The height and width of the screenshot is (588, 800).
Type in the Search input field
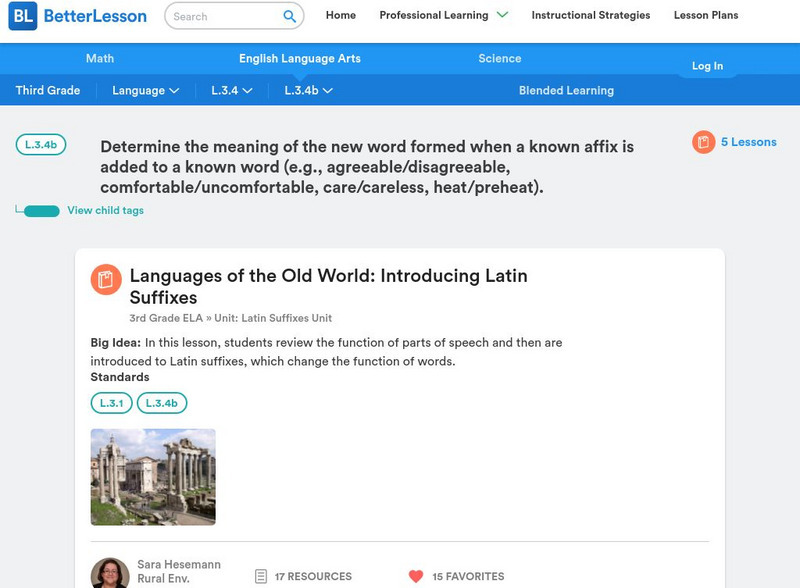coord(223,16)
